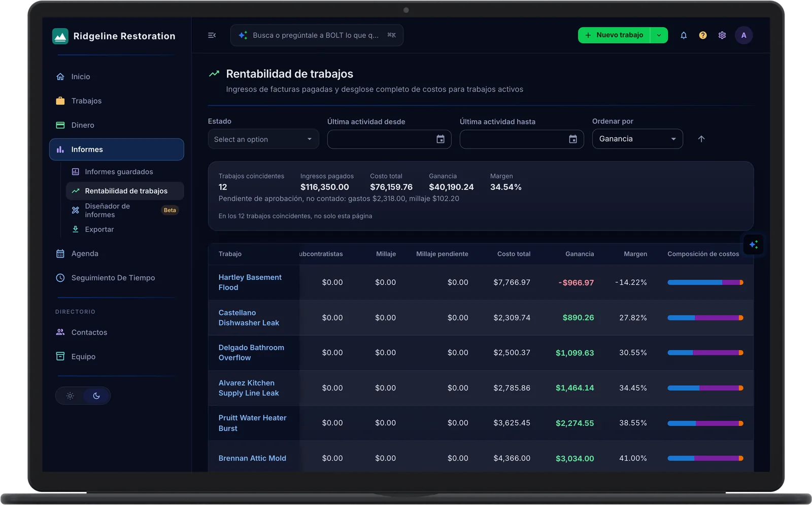
Task: Open Dinero in sidebar
Action: tap(117, 125)
